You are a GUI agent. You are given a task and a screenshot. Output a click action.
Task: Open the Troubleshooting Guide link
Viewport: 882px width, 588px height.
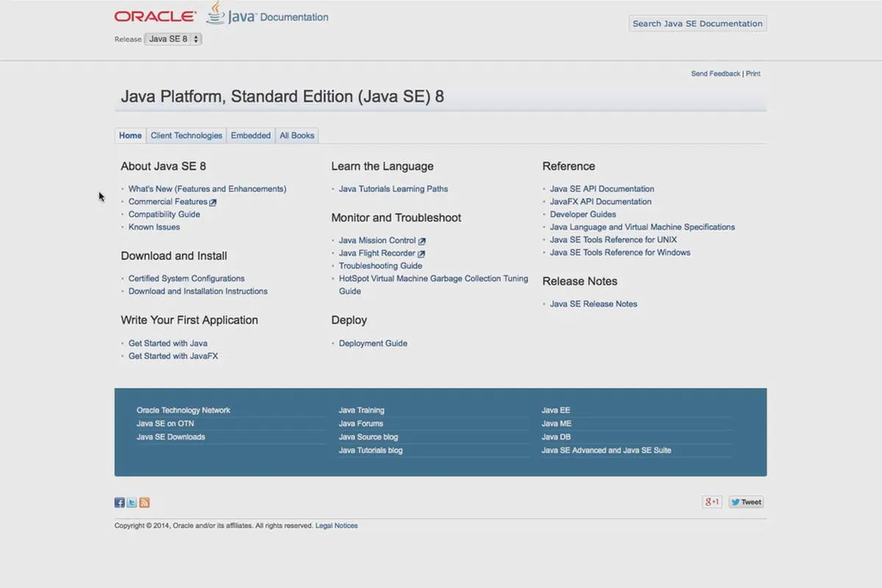pyautogui.click(x=380, y=266)
